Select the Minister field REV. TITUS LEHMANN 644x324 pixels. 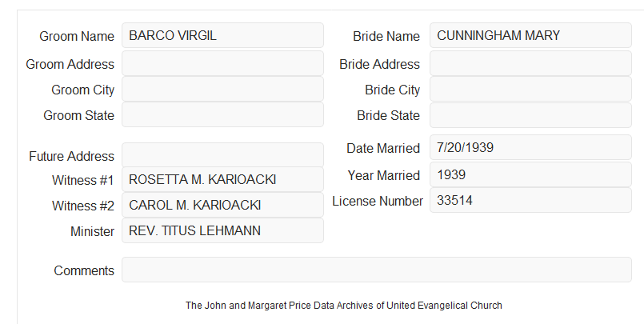click(x=222, y=230)
